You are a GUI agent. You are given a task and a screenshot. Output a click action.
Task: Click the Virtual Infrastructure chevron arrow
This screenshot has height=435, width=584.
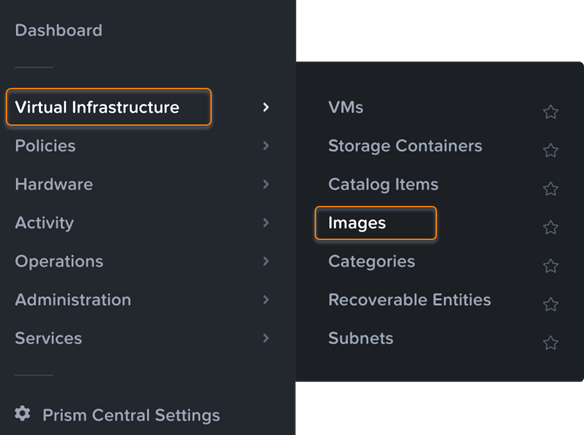tap(266, 107)
